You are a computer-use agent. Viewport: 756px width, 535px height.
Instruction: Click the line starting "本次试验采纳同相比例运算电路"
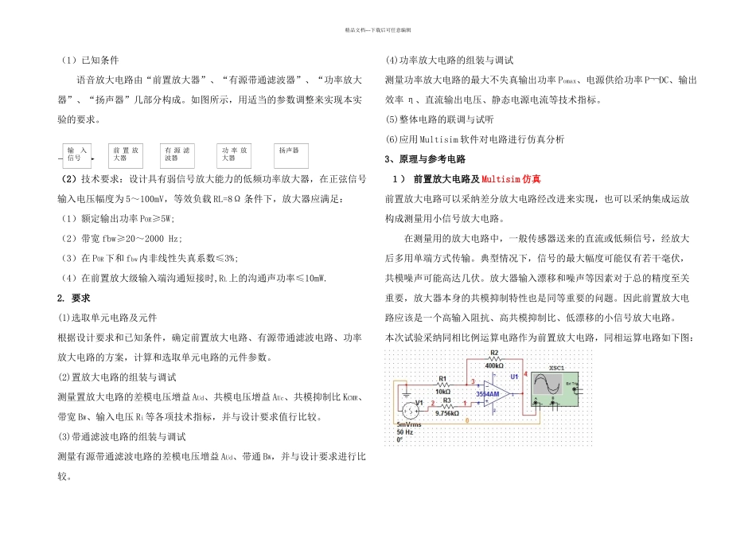point(540,338)
